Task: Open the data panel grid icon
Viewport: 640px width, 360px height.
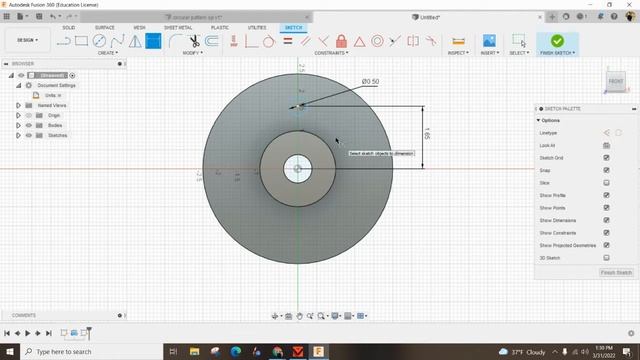Action: point(7,17)
